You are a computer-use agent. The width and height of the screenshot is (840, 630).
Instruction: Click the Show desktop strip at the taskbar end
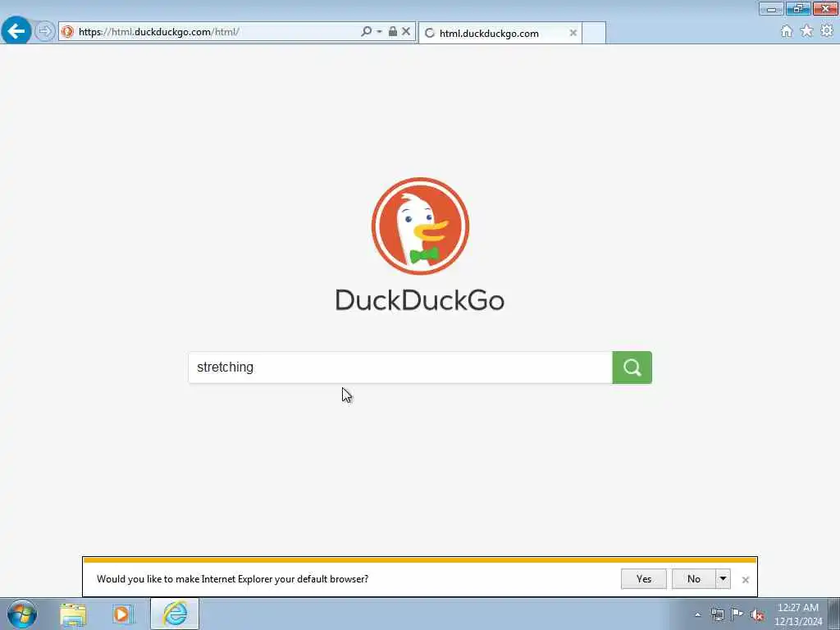(x=834, y=614)
